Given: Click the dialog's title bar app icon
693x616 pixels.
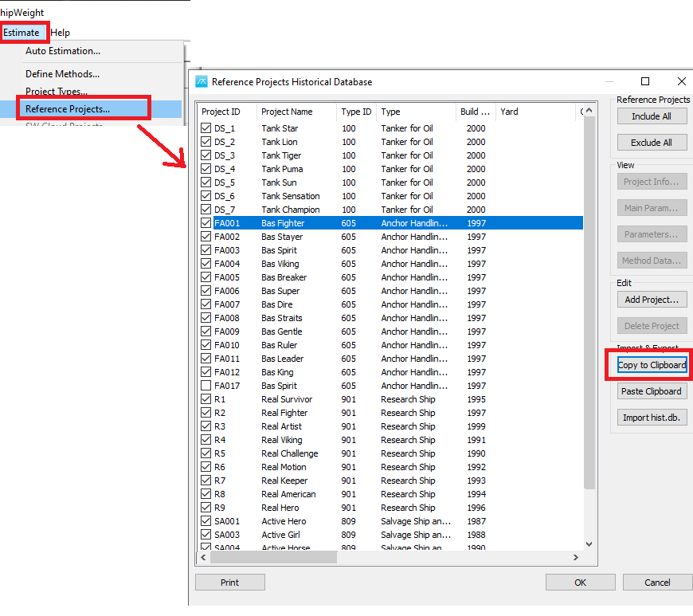Looking at the screenshot, I should pos(202,81).
